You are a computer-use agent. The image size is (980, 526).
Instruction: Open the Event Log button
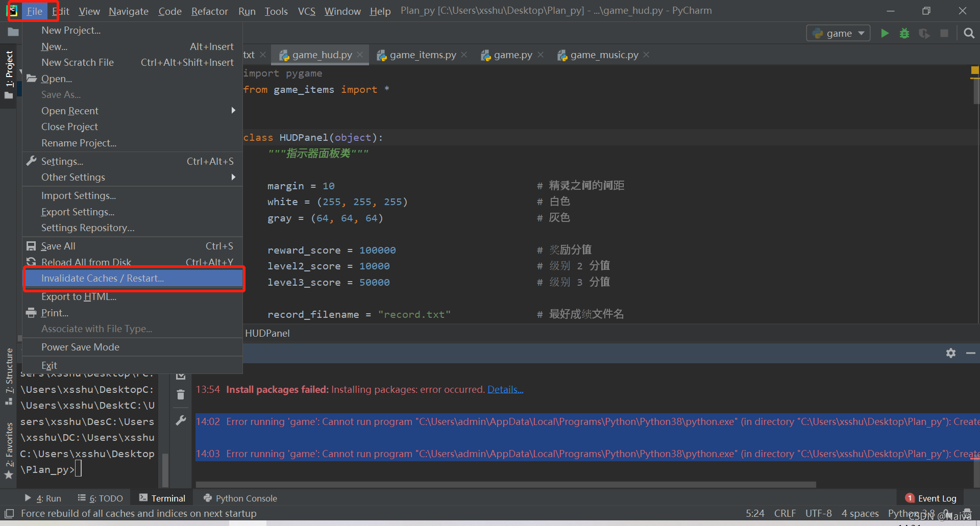(x=931, y=498)
